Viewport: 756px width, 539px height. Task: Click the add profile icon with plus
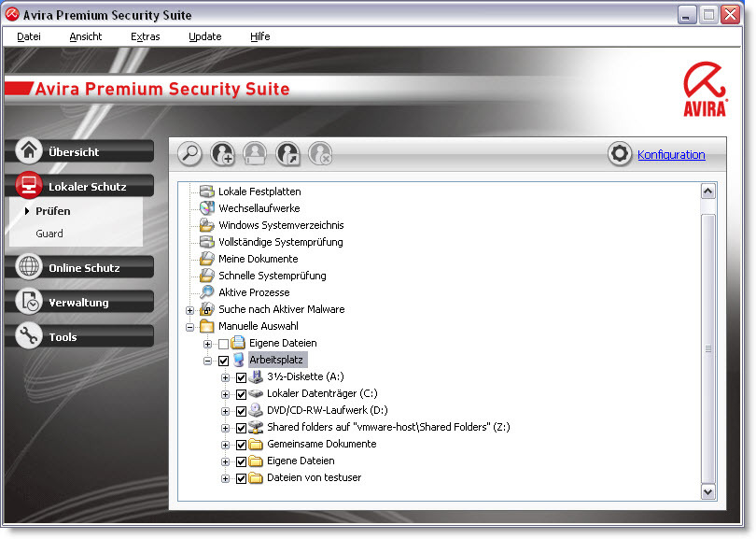click(222, 153)
